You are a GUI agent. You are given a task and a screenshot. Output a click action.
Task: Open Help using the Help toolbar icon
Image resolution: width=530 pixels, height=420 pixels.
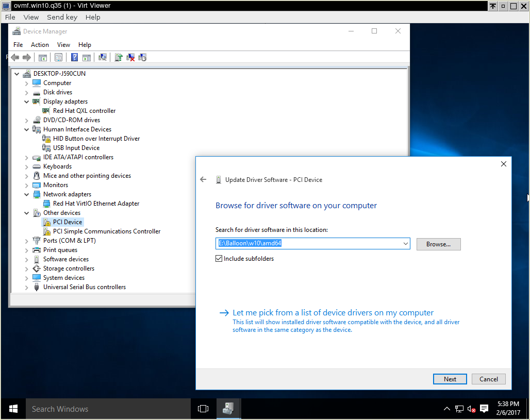pyautogui.click(x=74, y=57)
